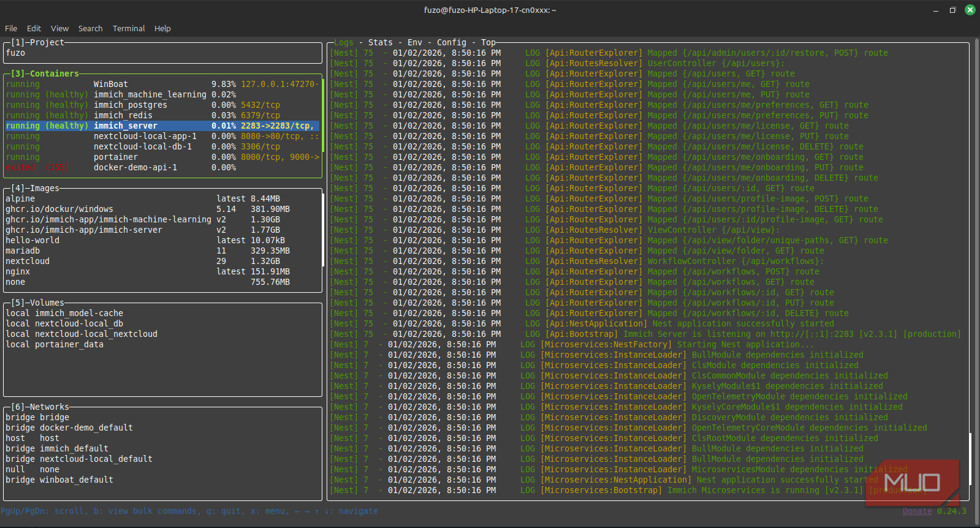This screenshot has height=528, width=980.
Task: Open the Edit menu
Action: 34,28
